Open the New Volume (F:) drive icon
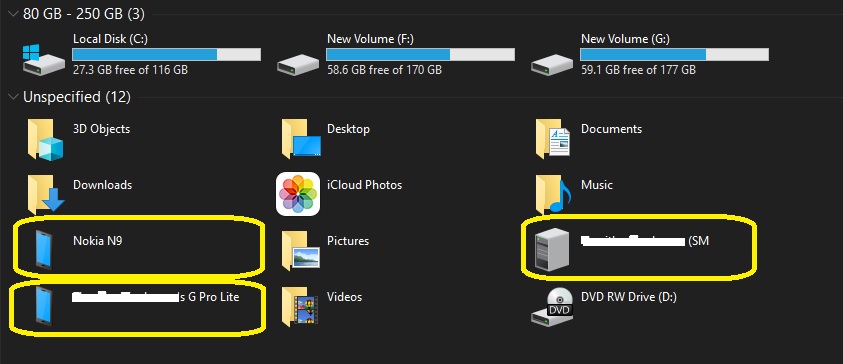This screenshot has width=843, height=364. point(297,65)
